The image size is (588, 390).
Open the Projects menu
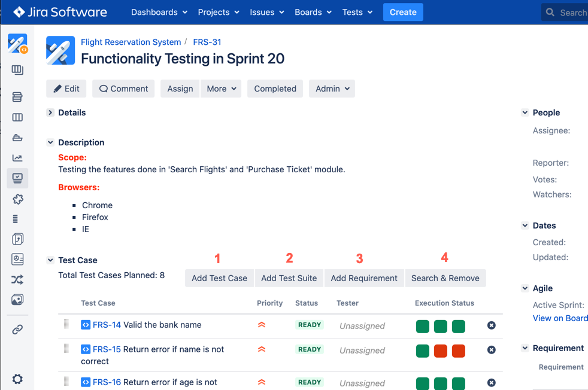[219, 12]
